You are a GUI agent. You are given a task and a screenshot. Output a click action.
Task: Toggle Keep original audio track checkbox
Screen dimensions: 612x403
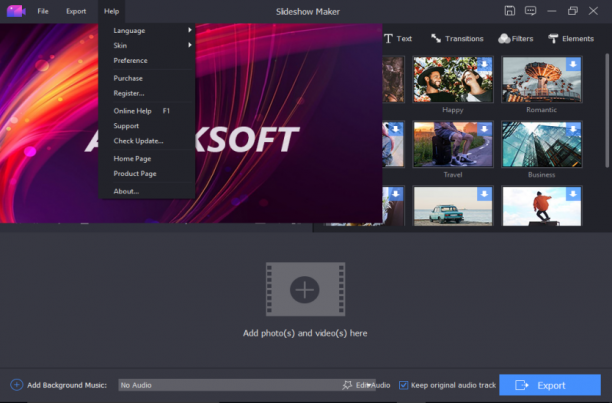(404, 385)
